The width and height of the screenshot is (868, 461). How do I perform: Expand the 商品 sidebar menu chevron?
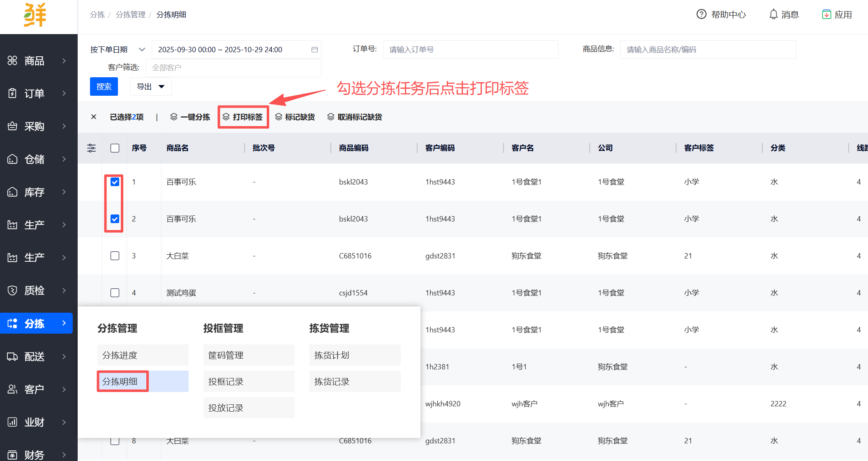pyautogui.click(x=64, y=61)
